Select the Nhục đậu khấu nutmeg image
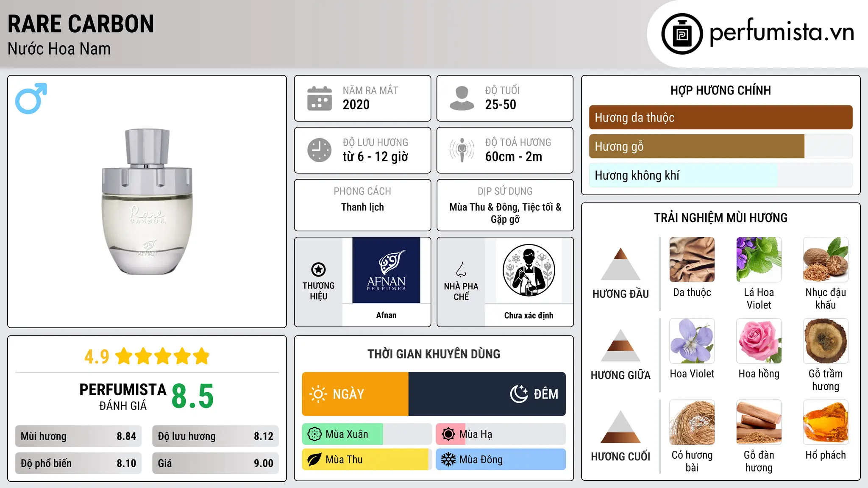 826,260
